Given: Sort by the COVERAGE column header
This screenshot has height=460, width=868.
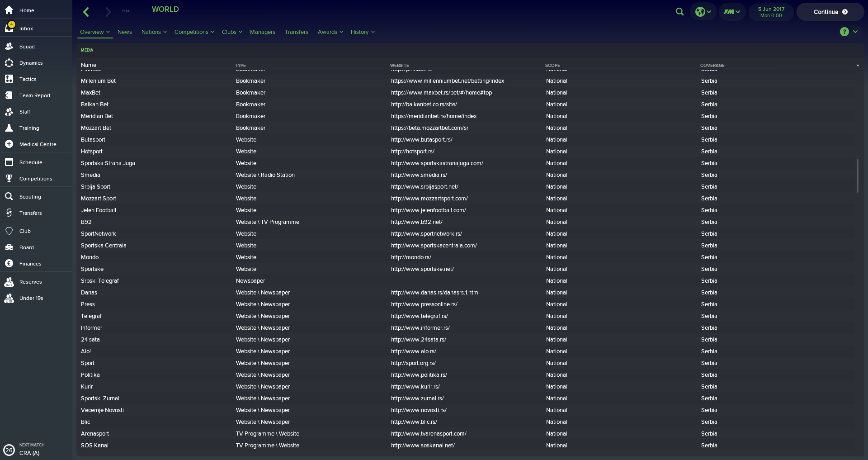Looking at the screenshot, I should point(712,66).
